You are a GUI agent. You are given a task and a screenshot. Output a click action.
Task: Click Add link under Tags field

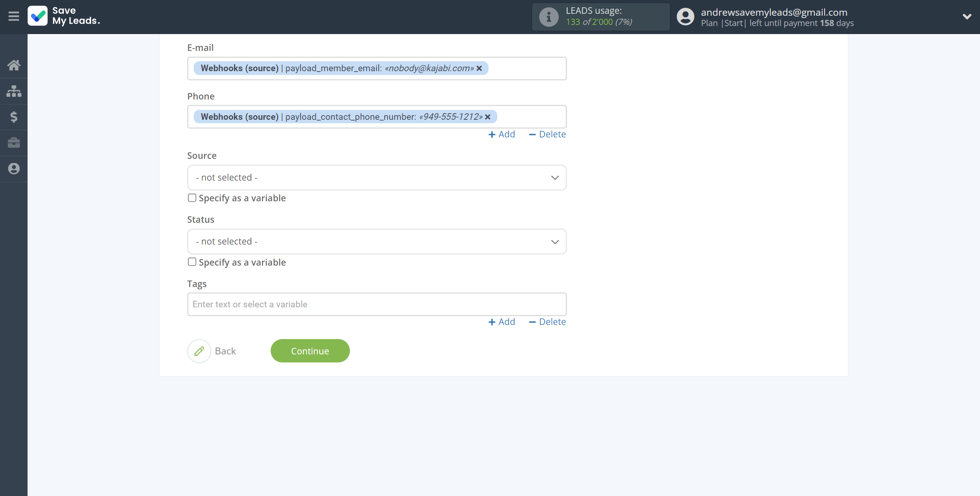pyautogui.click(x=501, y=321)
